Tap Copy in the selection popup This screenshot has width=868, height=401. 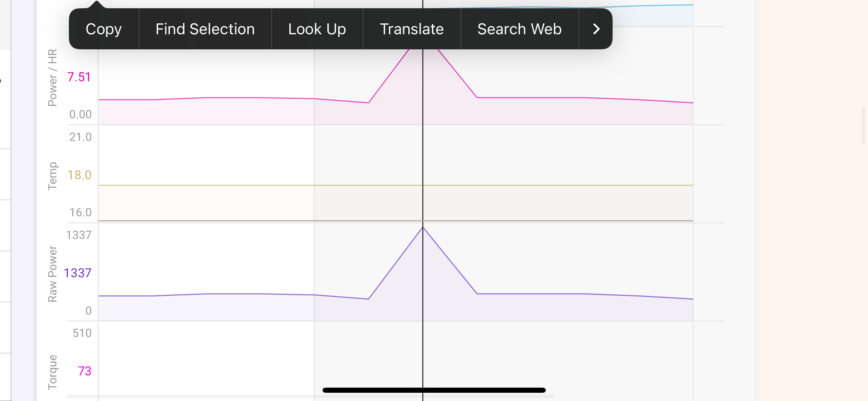(x=104, y=29)
